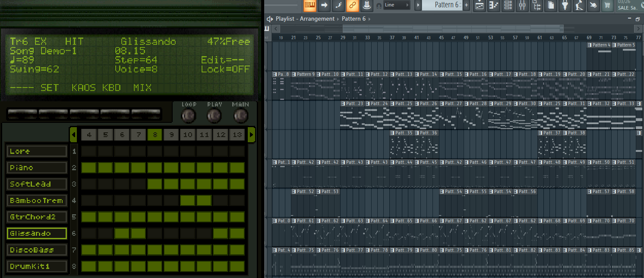The image size is (644, 278).
Task: Click the LOOP knob
Action: click(x=189, y=116)
